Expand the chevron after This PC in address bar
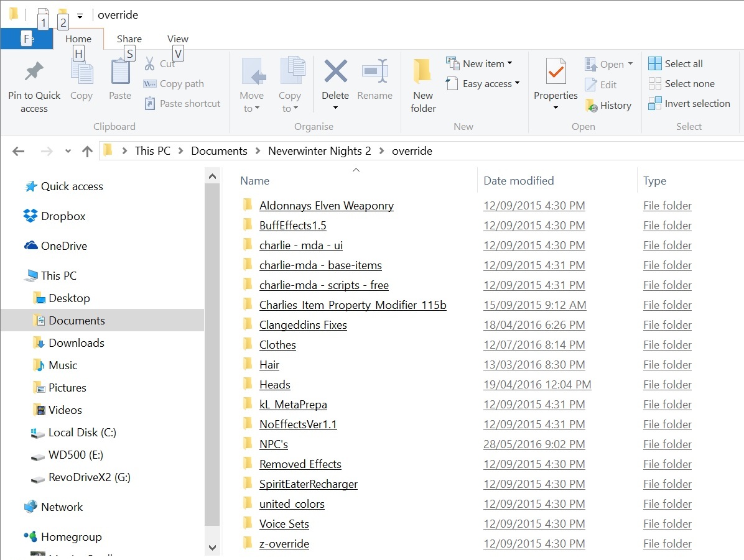This screenshot has height=560, width=744. (181, 151)
